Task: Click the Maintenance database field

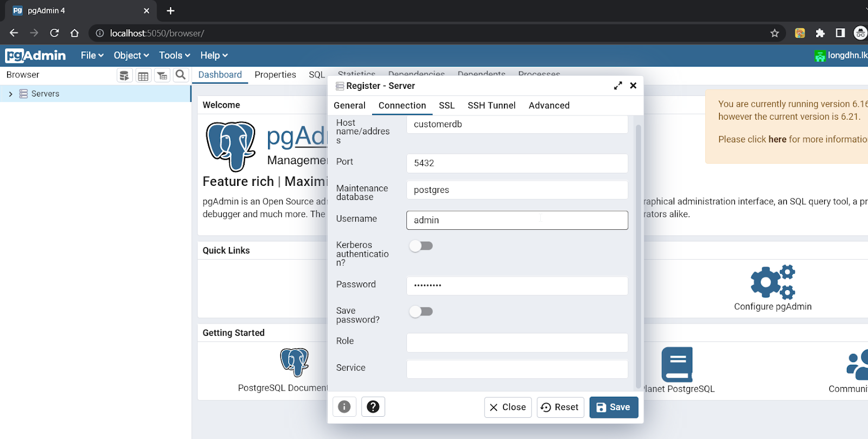Action: point(517,190)
